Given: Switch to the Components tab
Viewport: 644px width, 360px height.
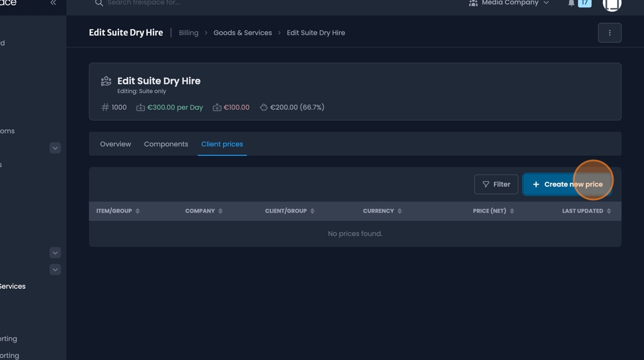Looking at the screenshot, I should [x=166, y=144].
